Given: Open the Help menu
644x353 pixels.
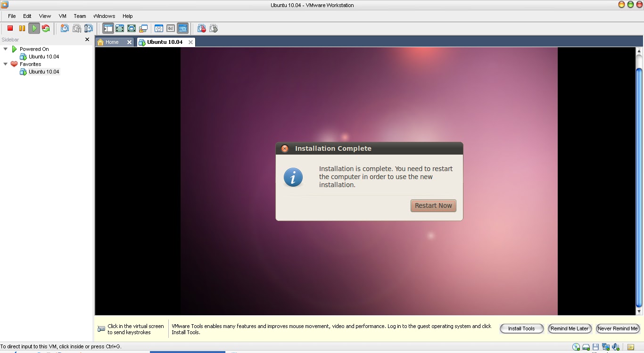Looking at the screenshot, I should pyautogui.click(x=127, y=16).
